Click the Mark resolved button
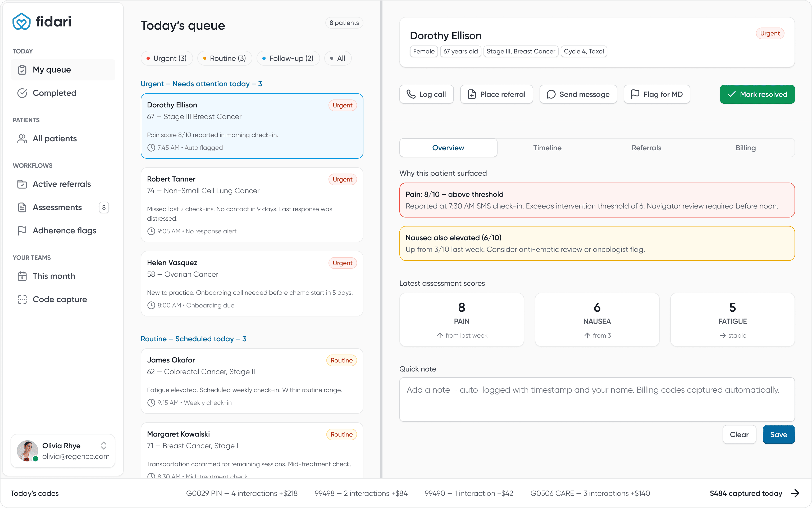This screenshot has width=812, height=508. pyautogui.click(x=757, y=94)
